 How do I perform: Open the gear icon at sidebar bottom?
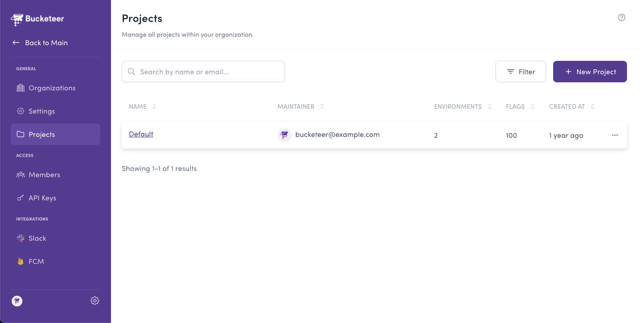(x=94, y=301)
